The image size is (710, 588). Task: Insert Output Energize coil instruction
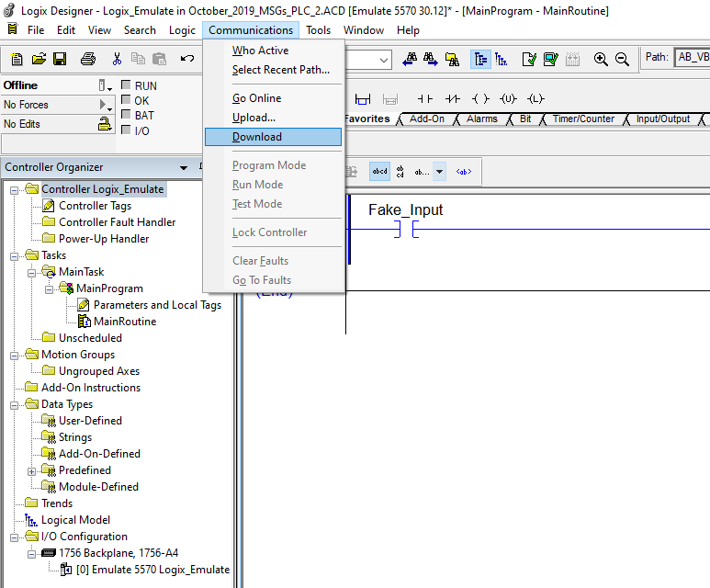(480, 98)
